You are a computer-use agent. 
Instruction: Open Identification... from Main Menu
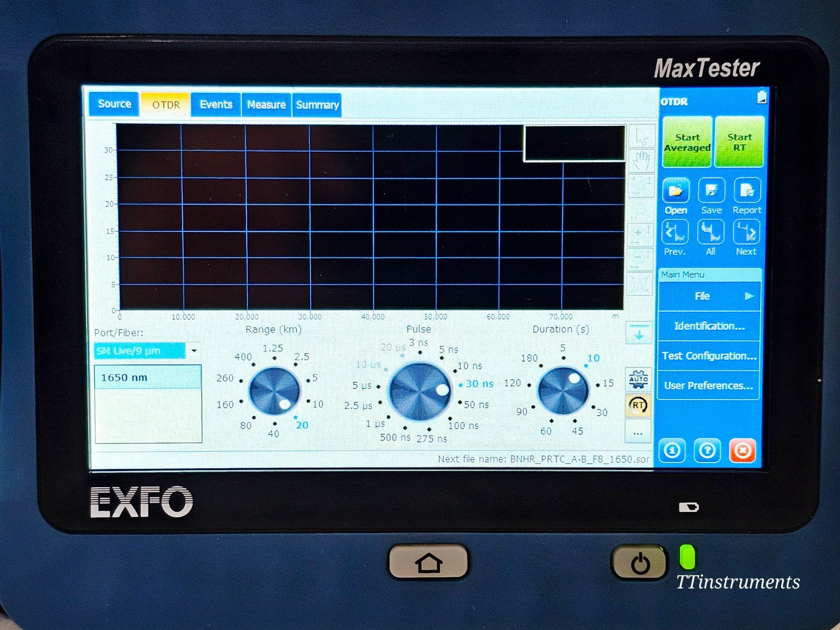pos(709,326)
